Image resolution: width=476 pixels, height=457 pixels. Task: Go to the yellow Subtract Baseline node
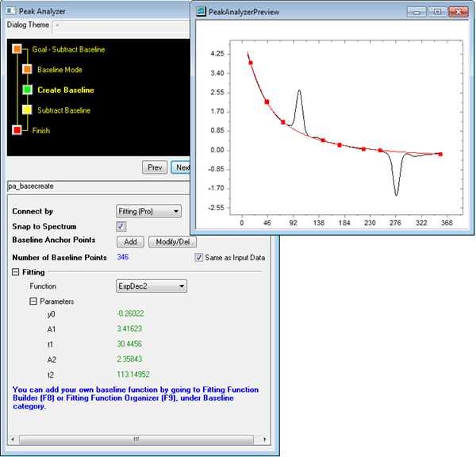coord(27,110)
